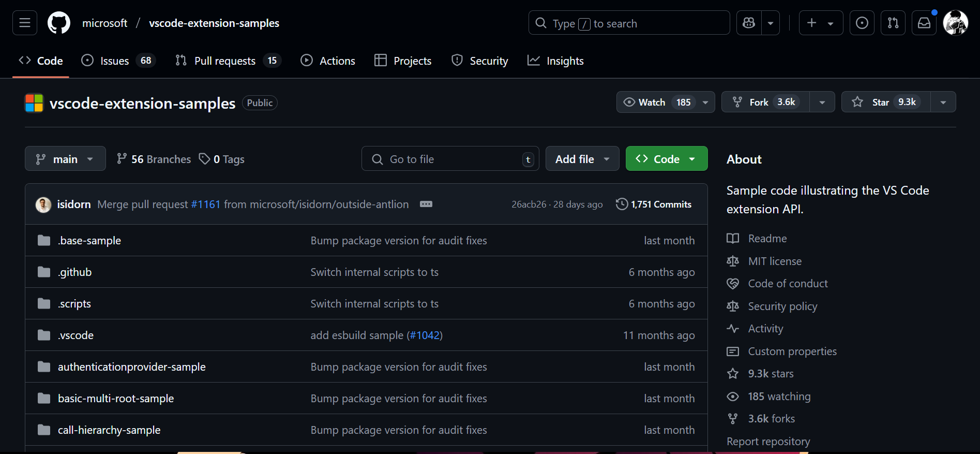The image size is (980, 454).
Task: View the 1,751 Commits history
Action: click(654, 204)
